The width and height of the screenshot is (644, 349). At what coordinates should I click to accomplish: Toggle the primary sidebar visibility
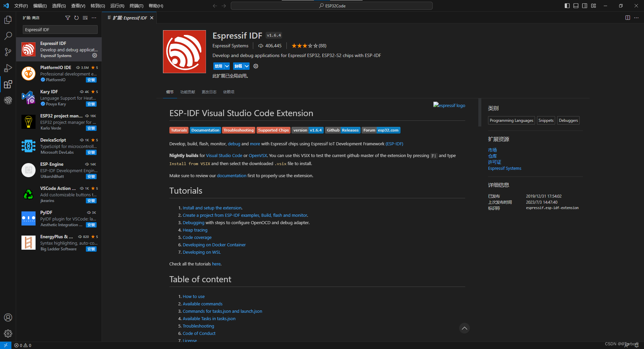tap(567, 6)
